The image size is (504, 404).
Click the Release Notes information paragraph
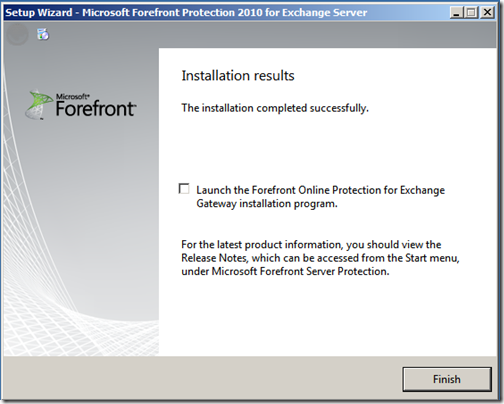point(320,258)
